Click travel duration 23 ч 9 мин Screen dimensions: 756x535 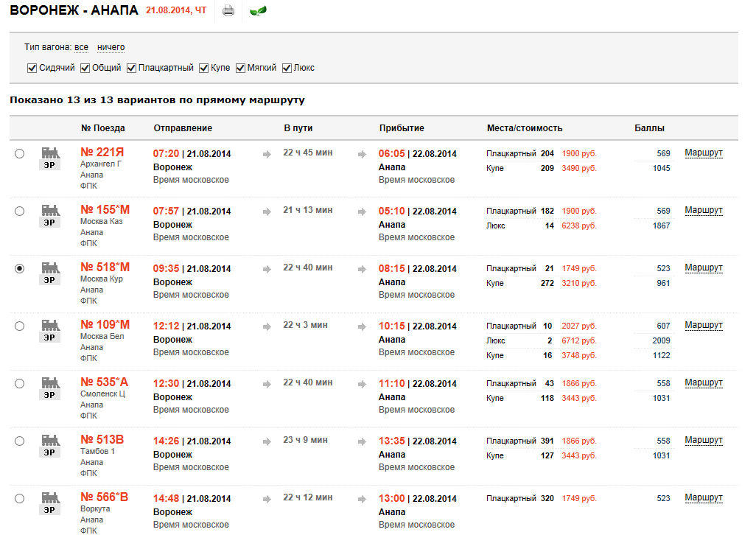point(305,439)
